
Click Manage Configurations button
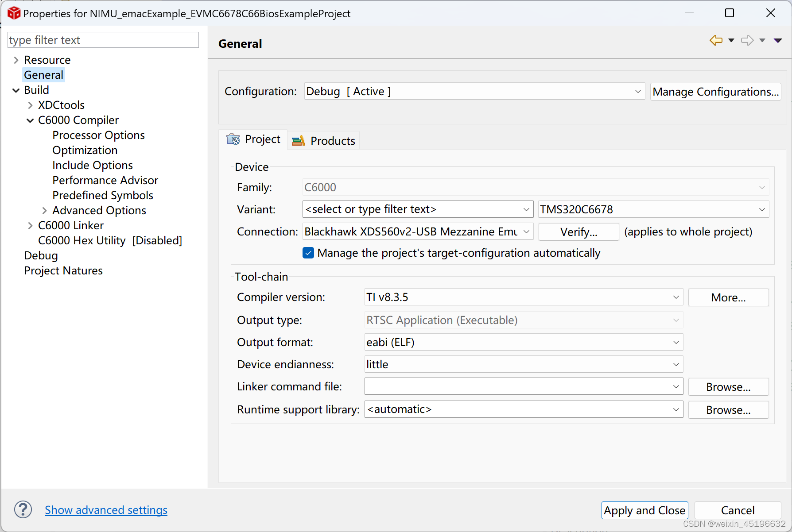click(x=715, y=92)
